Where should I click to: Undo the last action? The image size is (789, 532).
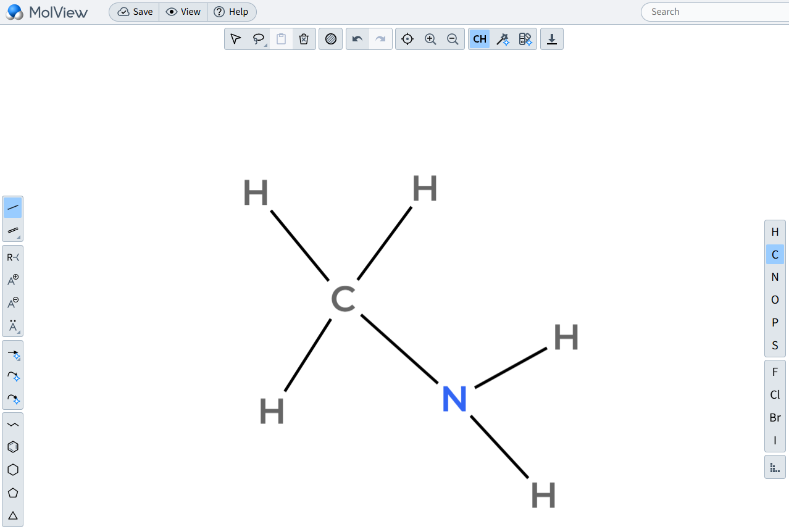coord(357,39)
